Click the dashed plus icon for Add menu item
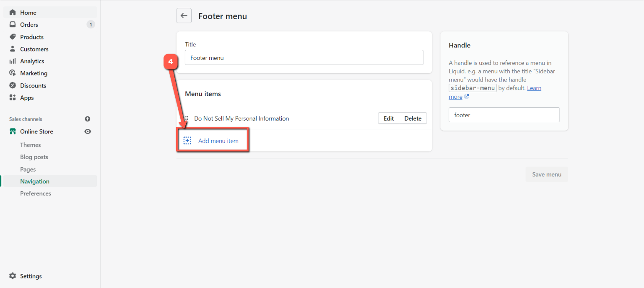 pos(187,141)
